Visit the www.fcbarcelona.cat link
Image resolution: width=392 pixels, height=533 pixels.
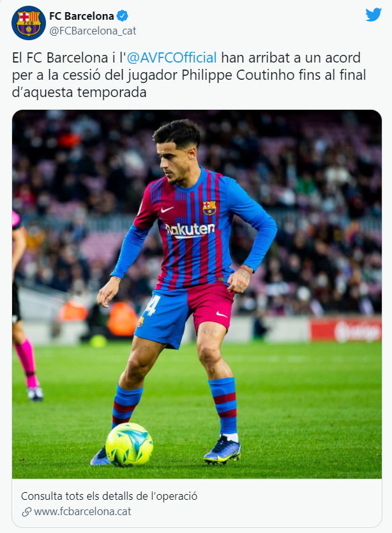82,511
